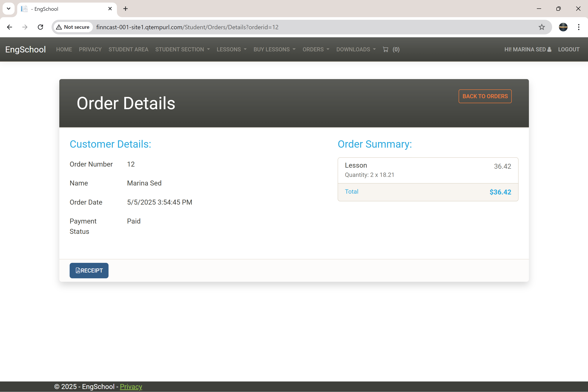Open the browser profile avatar
Image resolution: width=588 pixels, height=392 pixels.
563,27
